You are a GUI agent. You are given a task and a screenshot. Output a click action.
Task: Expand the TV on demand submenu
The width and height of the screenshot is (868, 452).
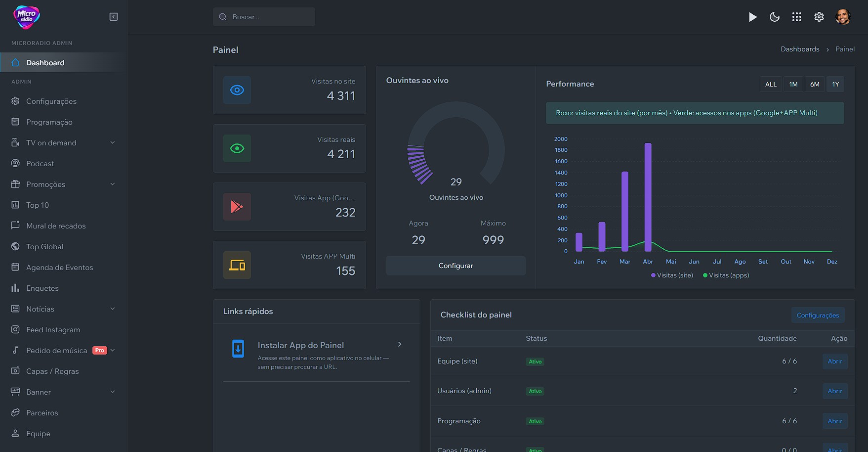(113, 142)
